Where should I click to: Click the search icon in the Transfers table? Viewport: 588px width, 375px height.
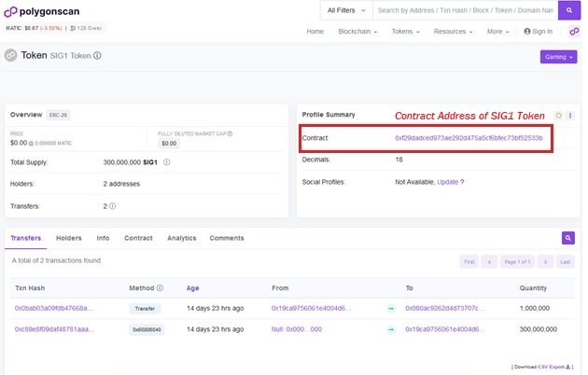click(x=567, y=238)
